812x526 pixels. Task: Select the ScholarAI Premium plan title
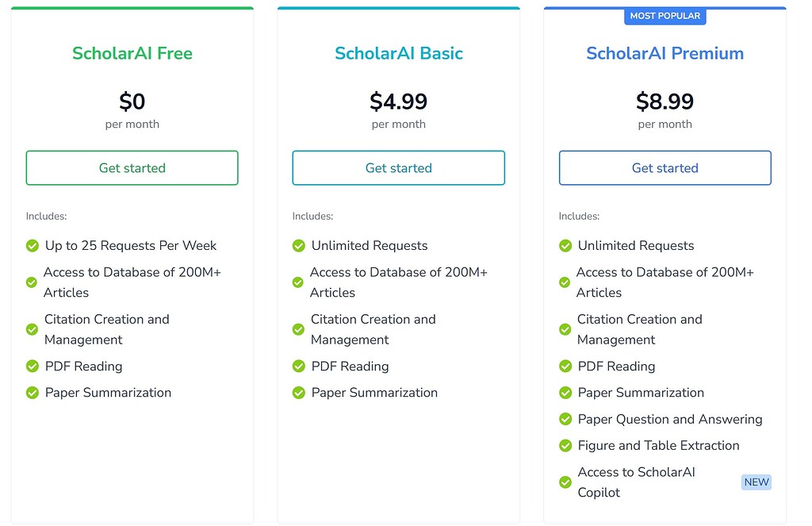(x=665, y=53)
